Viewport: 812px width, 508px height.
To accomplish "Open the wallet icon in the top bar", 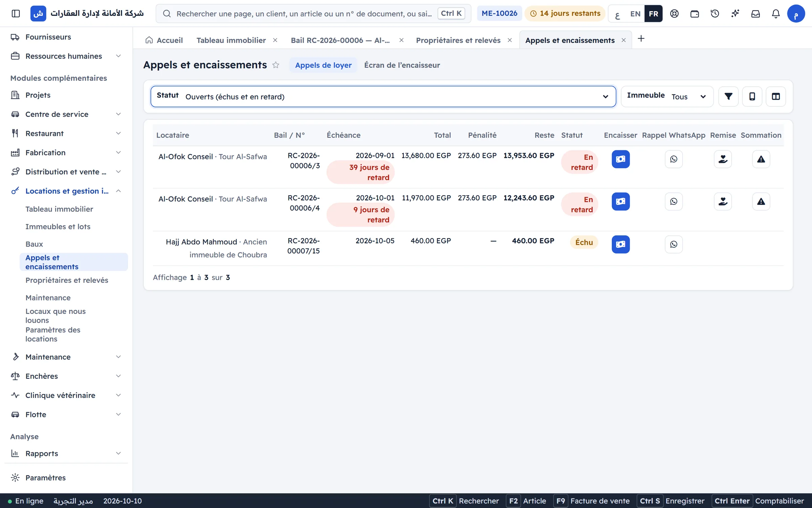I will pyautogui.click(x=695, y=14).
